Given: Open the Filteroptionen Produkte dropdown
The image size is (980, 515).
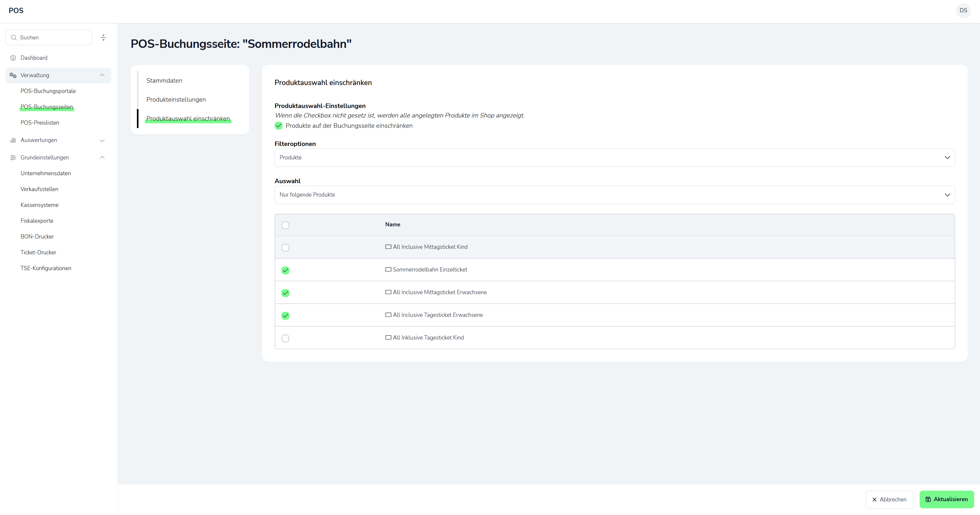Looking at the screenshot, I should coord(614,157).
